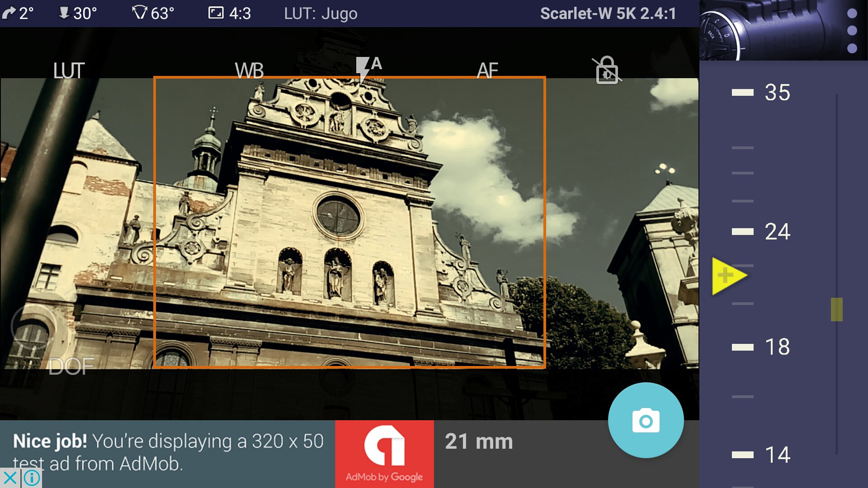Image resolution: width=868 pixels, height=488 pixels.
Task: Open the 4:3 aspect ratio selector
Action: pyautogui.click(x=229, y=13)
